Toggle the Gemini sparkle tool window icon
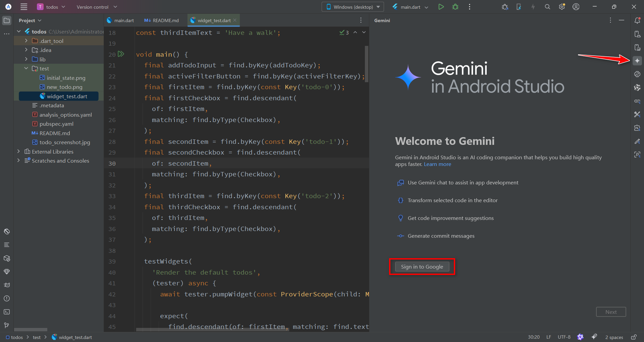Image resolution: width=644 pixels, height=342 pixels. click(x=637, y=61)
